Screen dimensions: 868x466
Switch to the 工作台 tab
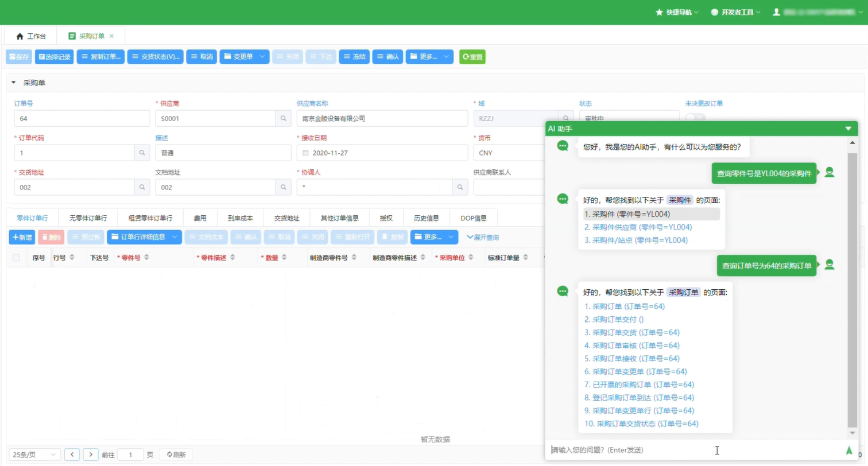point(31,36)
